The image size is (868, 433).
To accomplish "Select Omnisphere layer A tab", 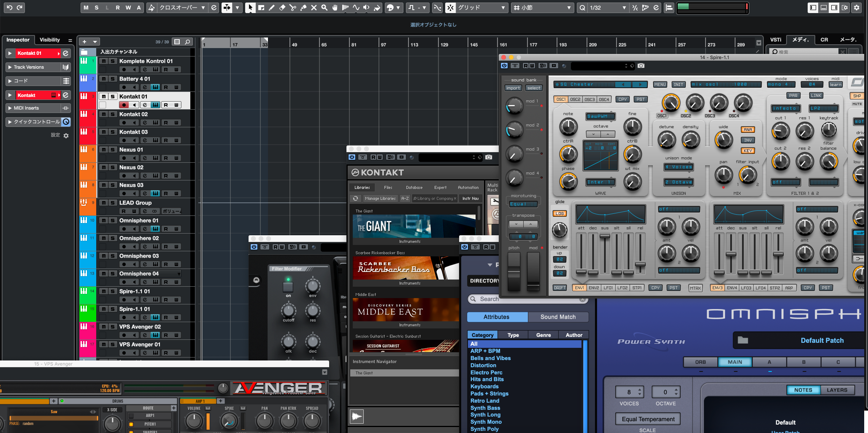I will pyautogui.click(x=769, y=362).
